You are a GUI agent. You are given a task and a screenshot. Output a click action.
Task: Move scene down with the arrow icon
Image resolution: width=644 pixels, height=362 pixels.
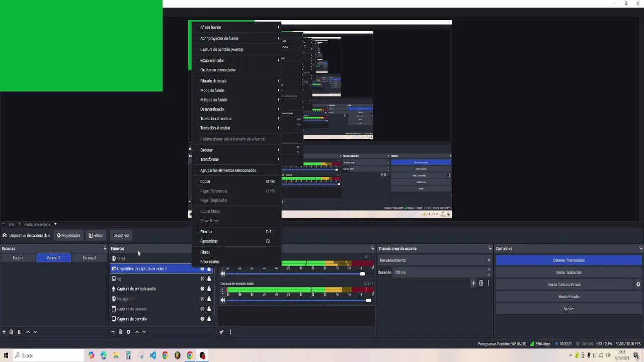35,332
